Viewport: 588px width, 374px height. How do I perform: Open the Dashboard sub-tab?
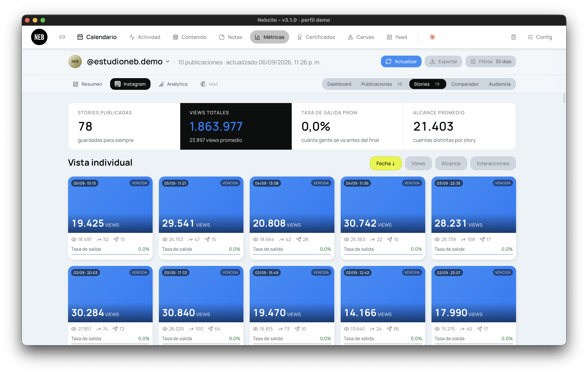(x=339, y=84)
